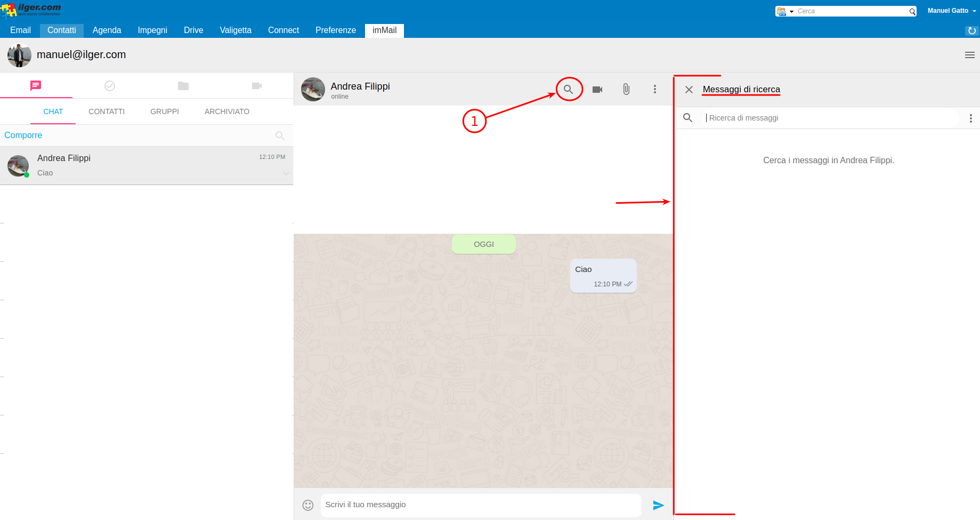
Task: Open the Andrea Filippi conversation row
Action: click(x=147, y=166)
